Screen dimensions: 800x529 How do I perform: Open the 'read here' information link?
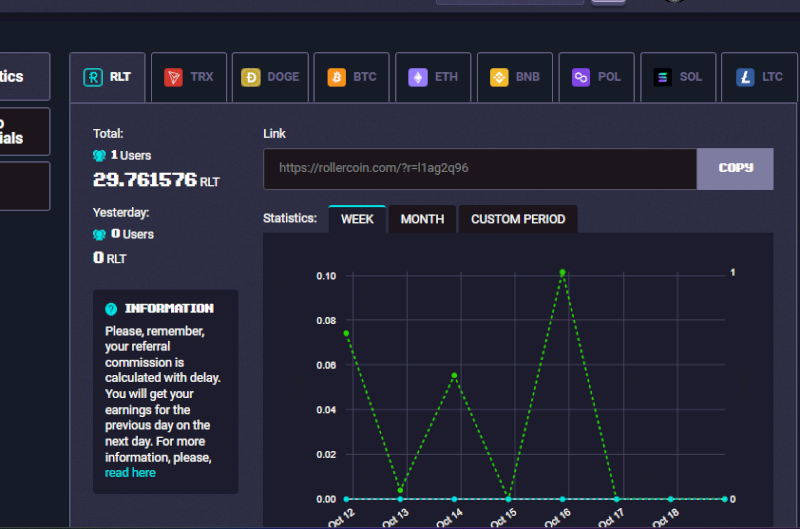130,473
